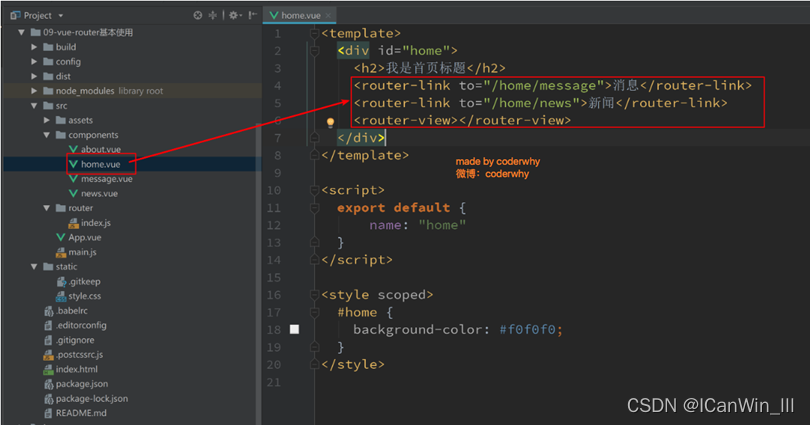
Task: Open App.vue in the project tree
Action: 85,238
